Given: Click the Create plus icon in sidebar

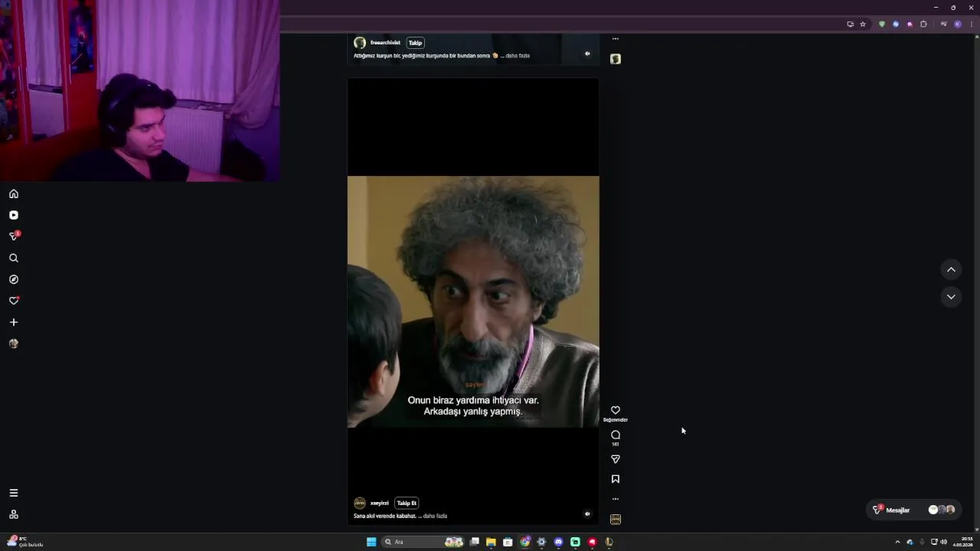Looking at the screenshot, I should pos(13,322).
